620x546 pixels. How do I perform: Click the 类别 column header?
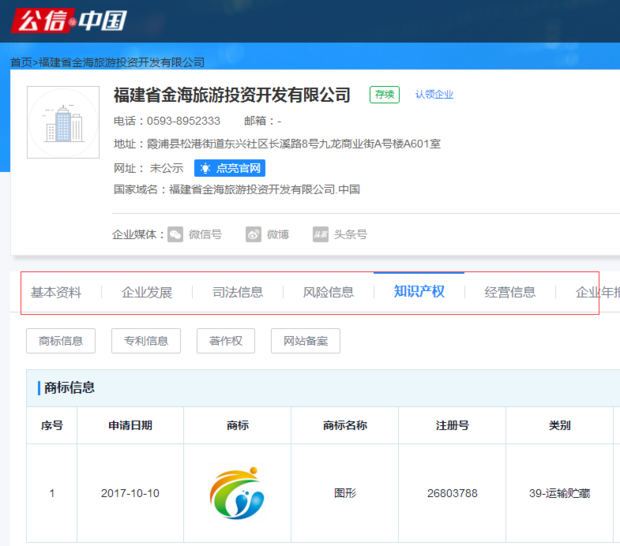tap(560, 425)
